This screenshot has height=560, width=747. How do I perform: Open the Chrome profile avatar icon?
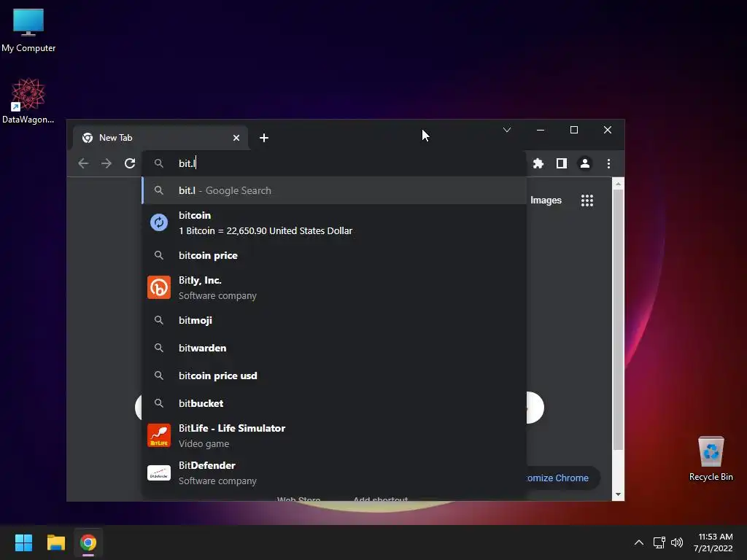585,163
